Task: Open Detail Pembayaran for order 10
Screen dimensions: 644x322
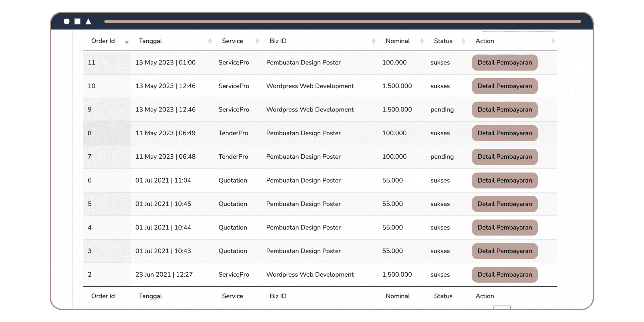Action: [x=505, y=86]
